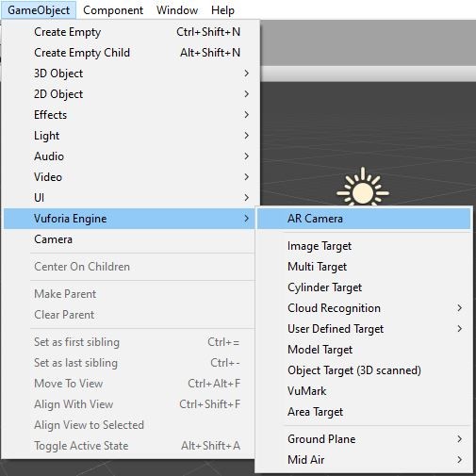Select Image Target
Viewport: 476px width, 476px height.
pos(364,246)
